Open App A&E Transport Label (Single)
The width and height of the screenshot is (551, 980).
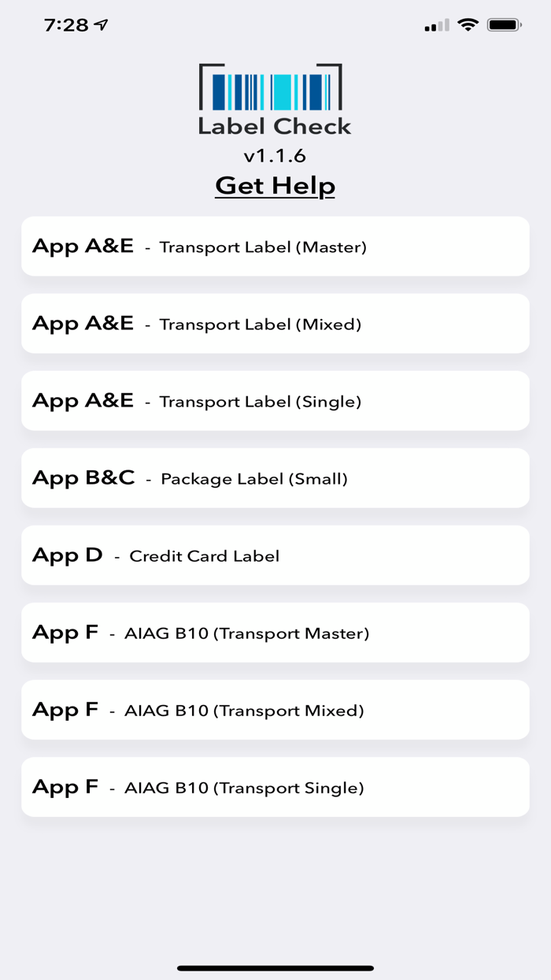tap(274, 400)
